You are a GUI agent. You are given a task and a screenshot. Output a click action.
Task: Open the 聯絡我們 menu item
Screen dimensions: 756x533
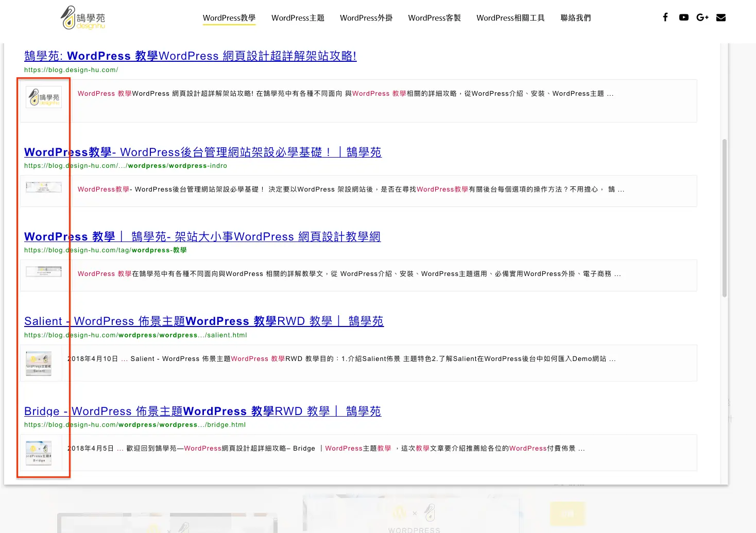click(x=576, y=18)
